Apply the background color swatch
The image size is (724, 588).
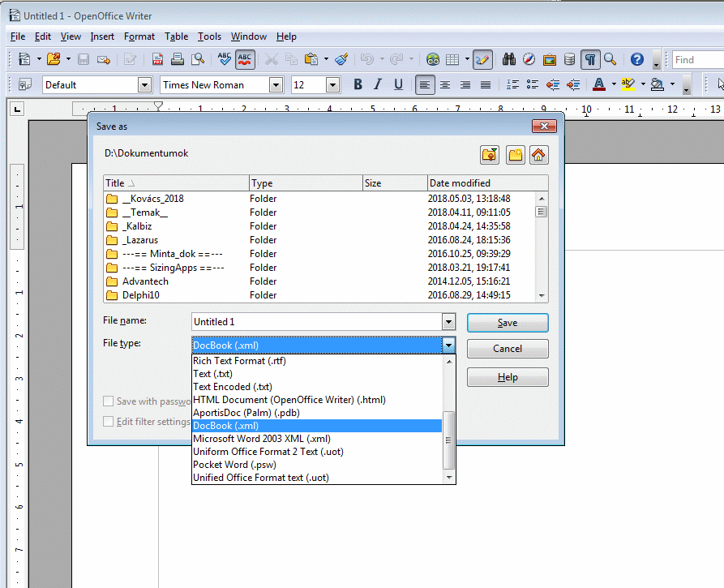pyautogui.click(x=657, y=84)
